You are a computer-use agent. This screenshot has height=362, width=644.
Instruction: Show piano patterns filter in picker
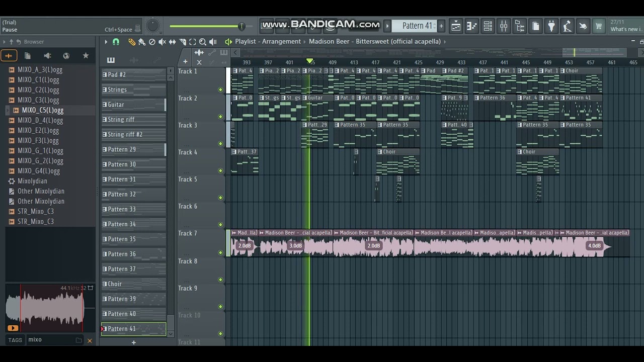pyautogui.click(x=111, y=60)
